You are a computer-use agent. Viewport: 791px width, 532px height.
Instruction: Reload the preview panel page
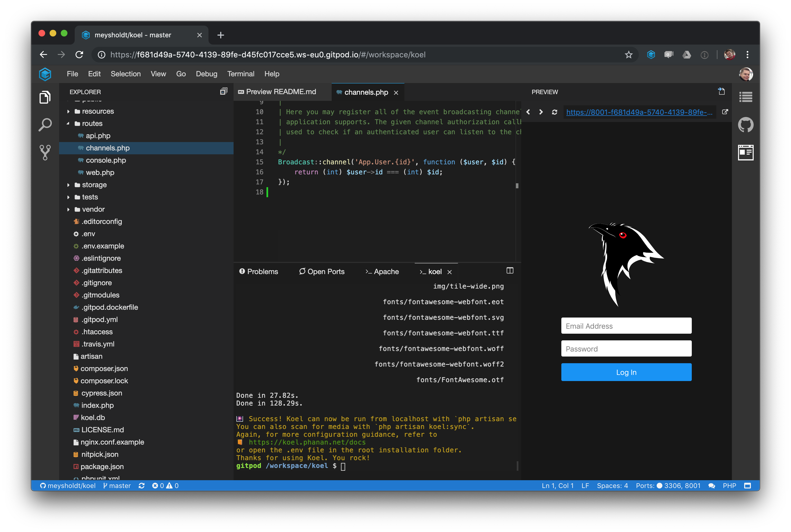(x=554, y=112)
